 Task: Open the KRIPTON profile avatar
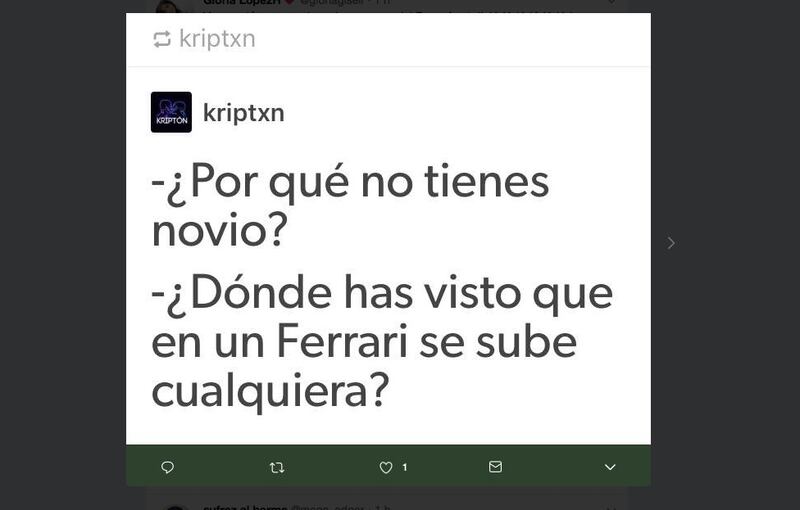[x=171, y=112]
